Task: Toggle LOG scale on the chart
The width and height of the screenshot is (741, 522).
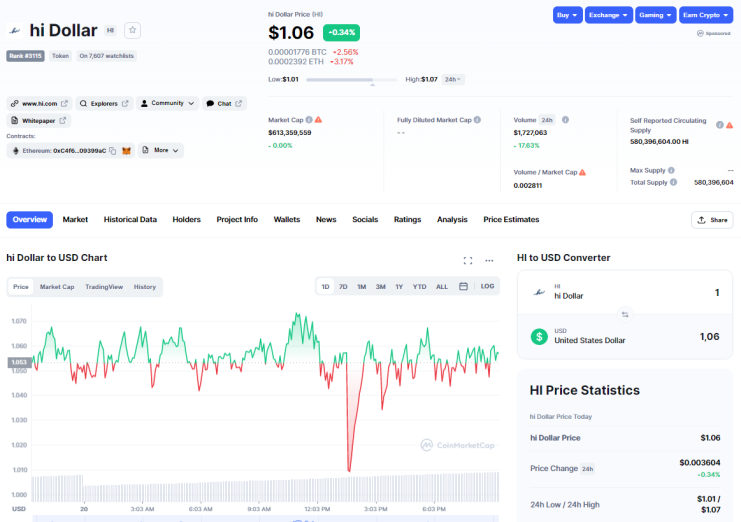Action: tap(487, 286)
